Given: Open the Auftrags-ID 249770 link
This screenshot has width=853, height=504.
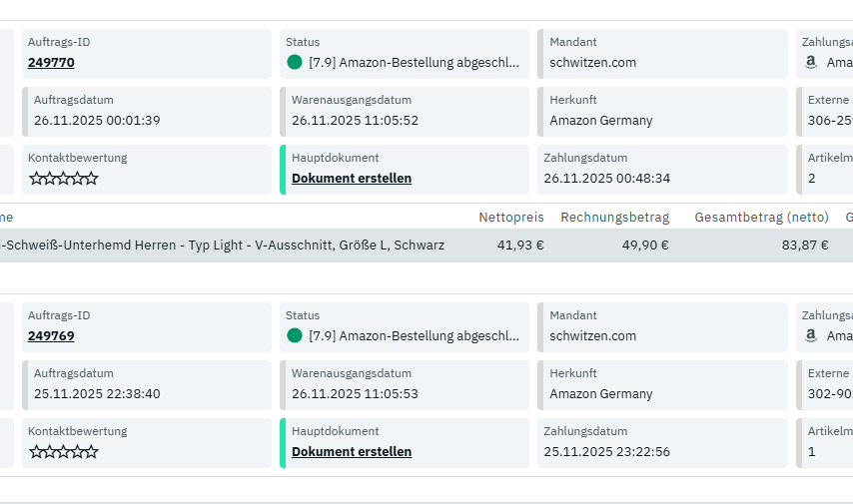Looking at the screenshot, I should click(51, 62).
